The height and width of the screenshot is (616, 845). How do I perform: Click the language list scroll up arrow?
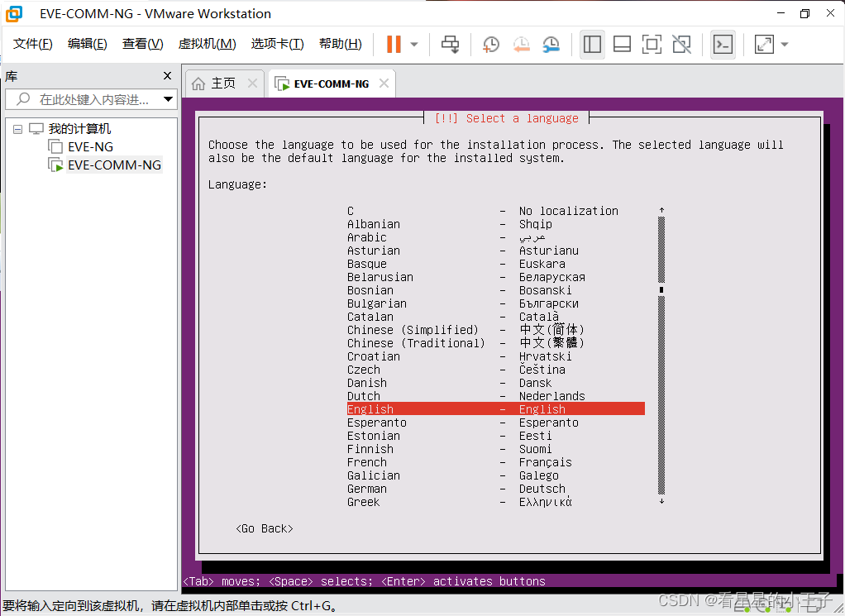(x=661, y=210)
